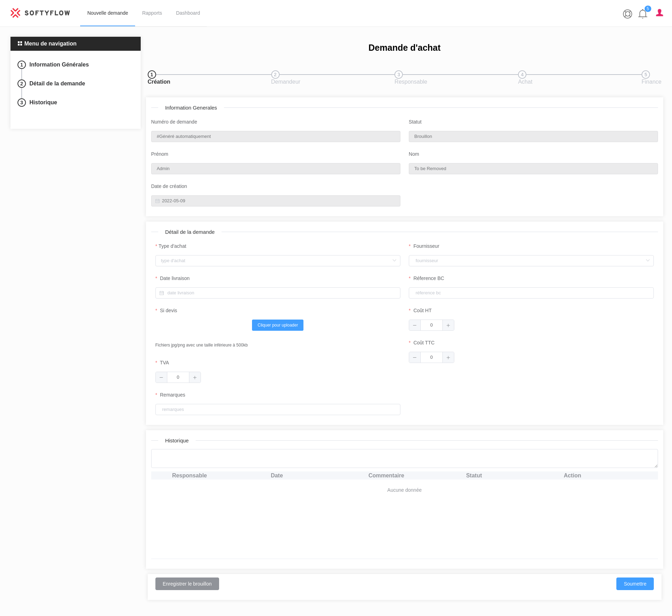Open the notifications bell icon
The width and height of the screenshot is (672, 616).
click(643, 14)
